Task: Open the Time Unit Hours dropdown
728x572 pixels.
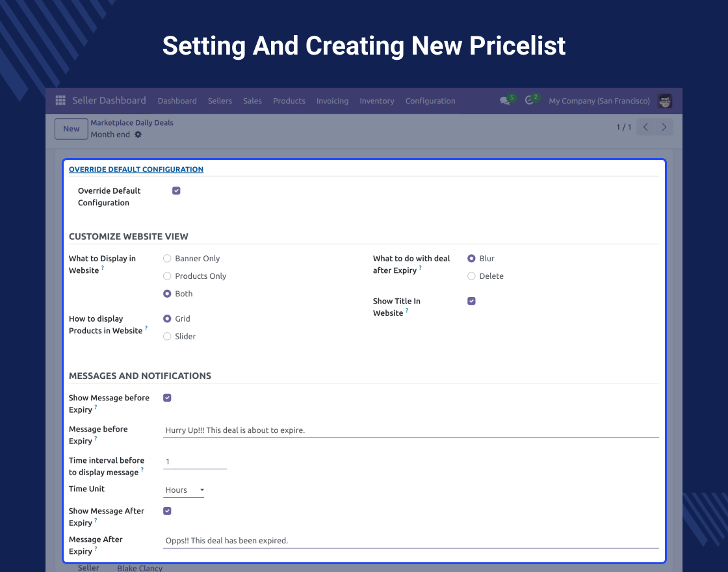Action: [x=184, y=490]
